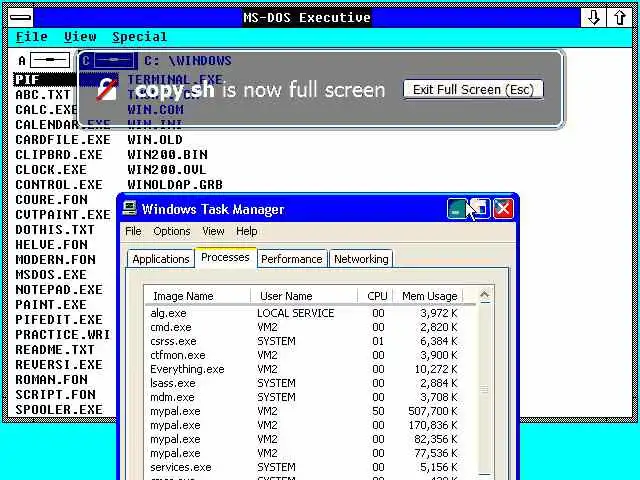640x480 pixels.
Task: Close the Windows Task Manager window
Action: [x=503, y=209]
